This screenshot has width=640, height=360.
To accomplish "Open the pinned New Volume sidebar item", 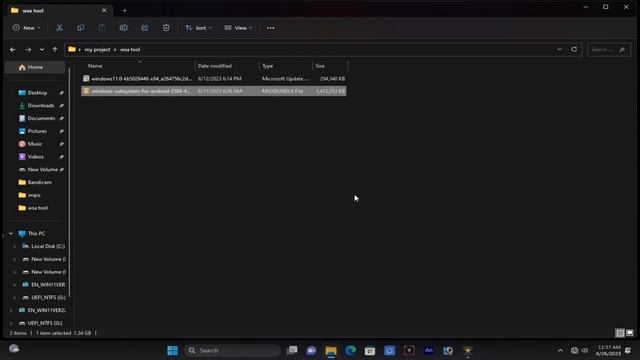I will tap(42, 169).
